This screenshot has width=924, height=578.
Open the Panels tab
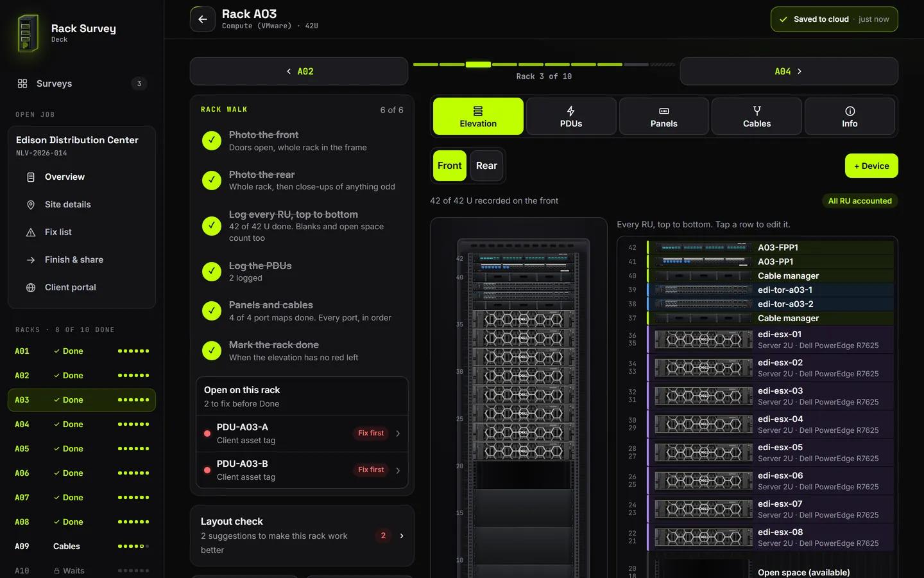[x=664, y=116]
